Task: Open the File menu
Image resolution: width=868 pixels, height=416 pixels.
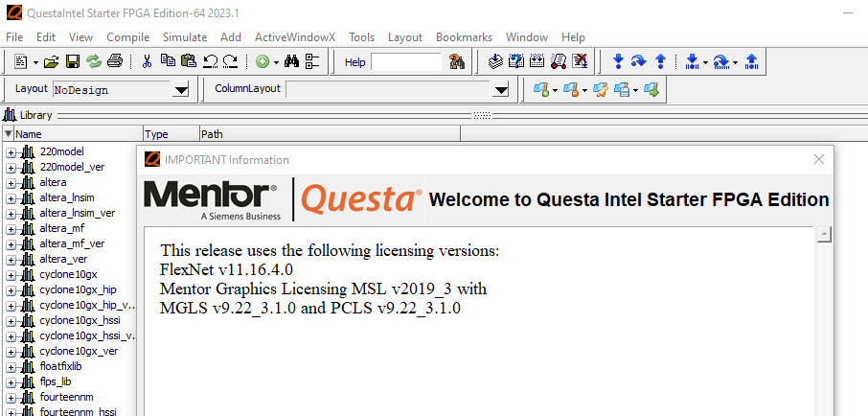Action: point(14,37)
